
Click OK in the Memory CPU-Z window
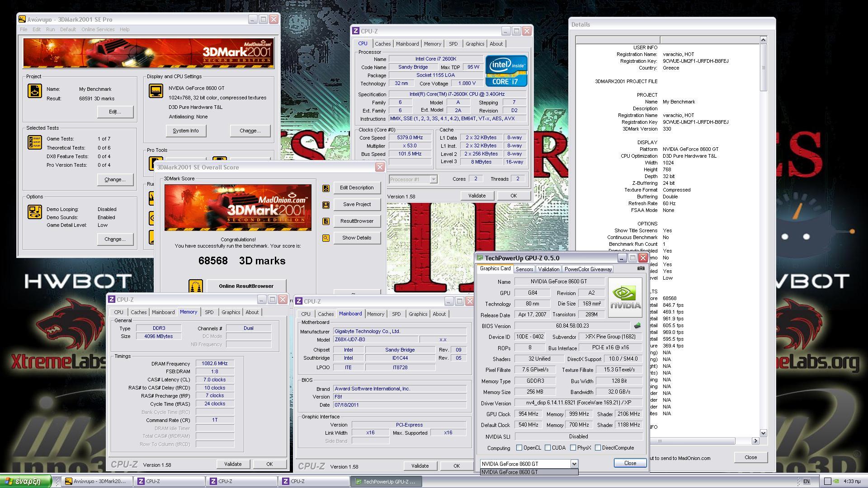(269, 464)
